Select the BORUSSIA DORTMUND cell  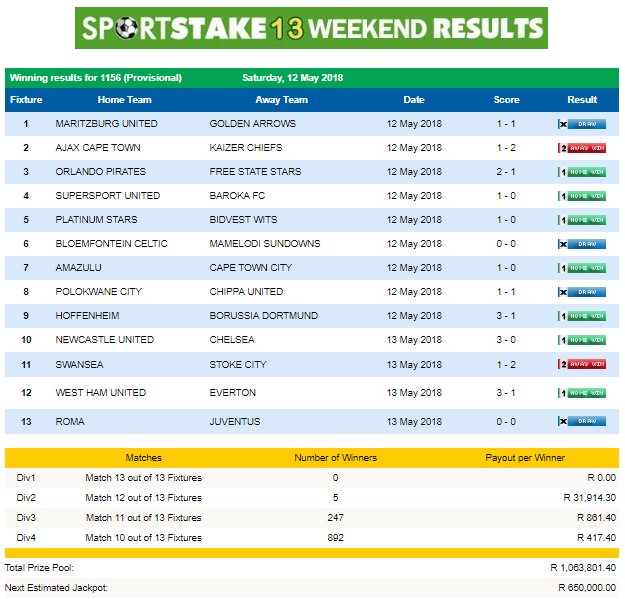tap(264, 316)
